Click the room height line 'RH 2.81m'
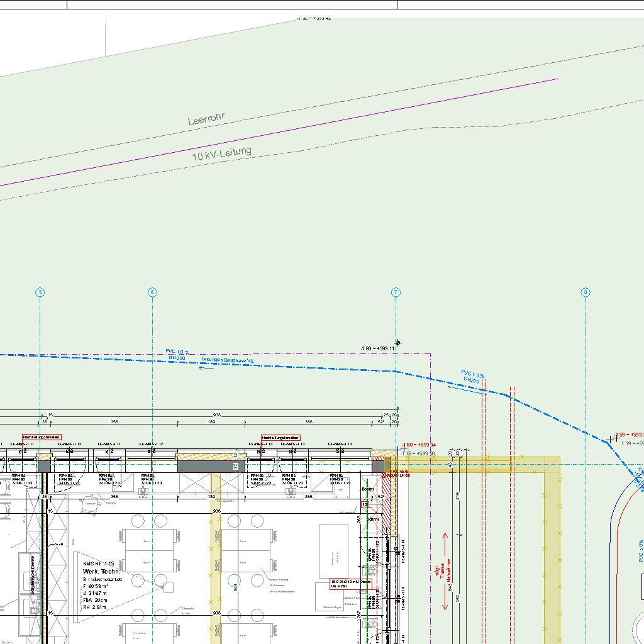The height and width of the screenshot is (644, 644). [x=94, y=607]
